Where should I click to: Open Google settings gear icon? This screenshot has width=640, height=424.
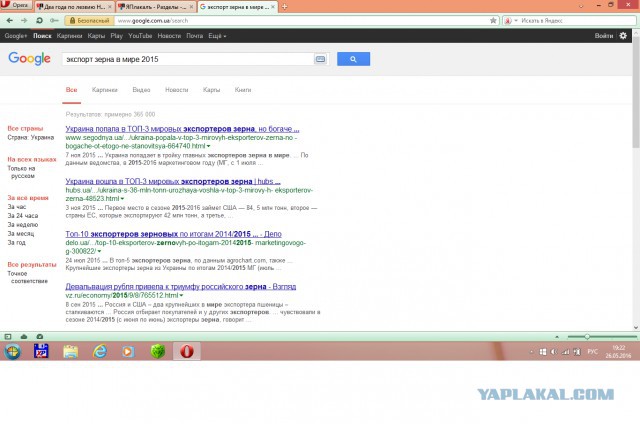(x=624, y=35)
